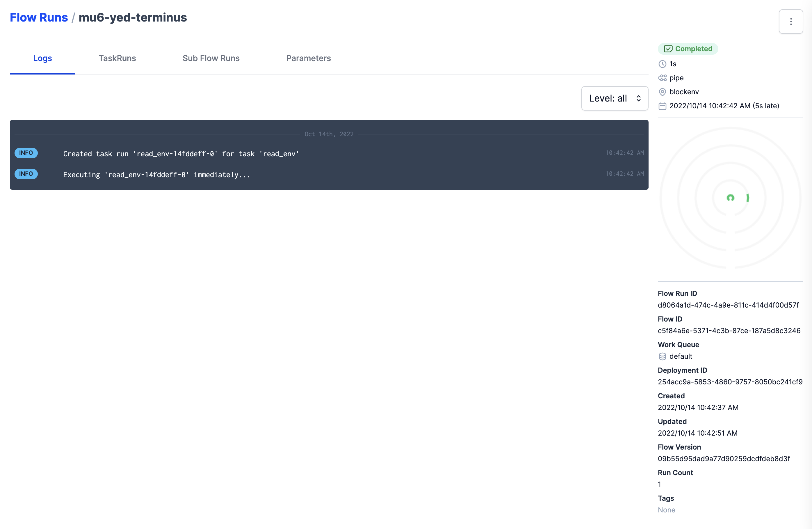Open the Sub Flow Runs tab
The height and width of the screenshot is (529, 812).
(x=211, y=58)
